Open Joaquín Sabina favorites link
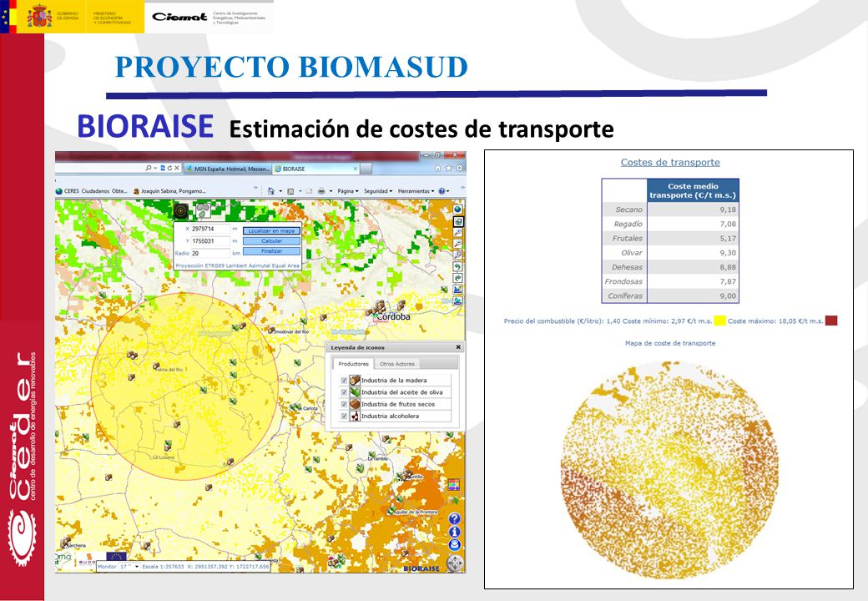 pyautogui.click(x=169, y=191)
